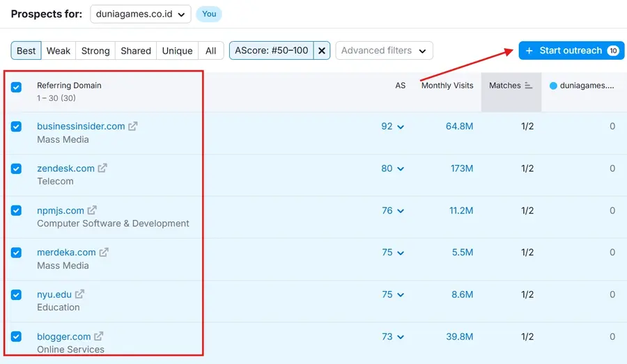
Task: Sort by Matches column icon
Action: tap(528, 86)
